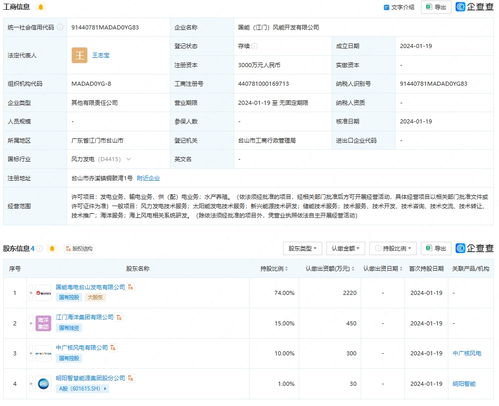Sort by 认缴出资日期 column header arrows
This screenshot has height=406, width=499.
401,269
